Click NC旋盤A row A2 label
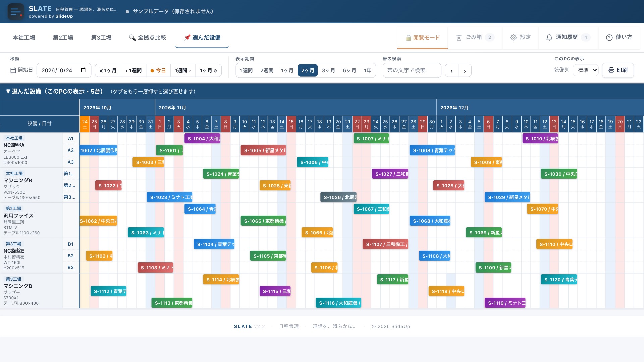Viewport: 644px width, 362px height. click(71, 150)
